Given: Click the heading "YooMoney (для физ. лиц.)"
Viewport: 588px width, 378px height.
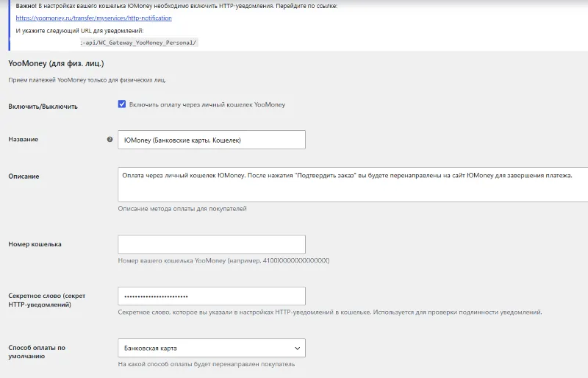Looking at the screenshot, I should tap(57, 63).
